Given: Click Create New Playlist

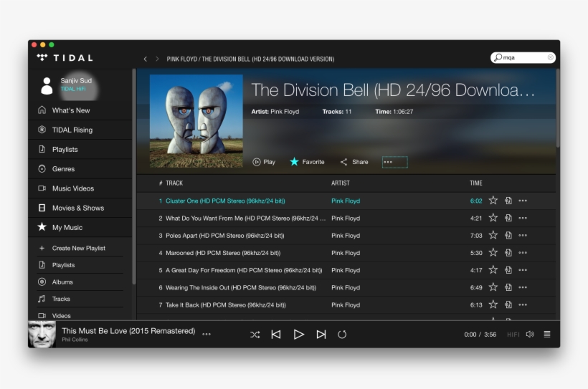Looking at the screenshot, I should 80,248.
